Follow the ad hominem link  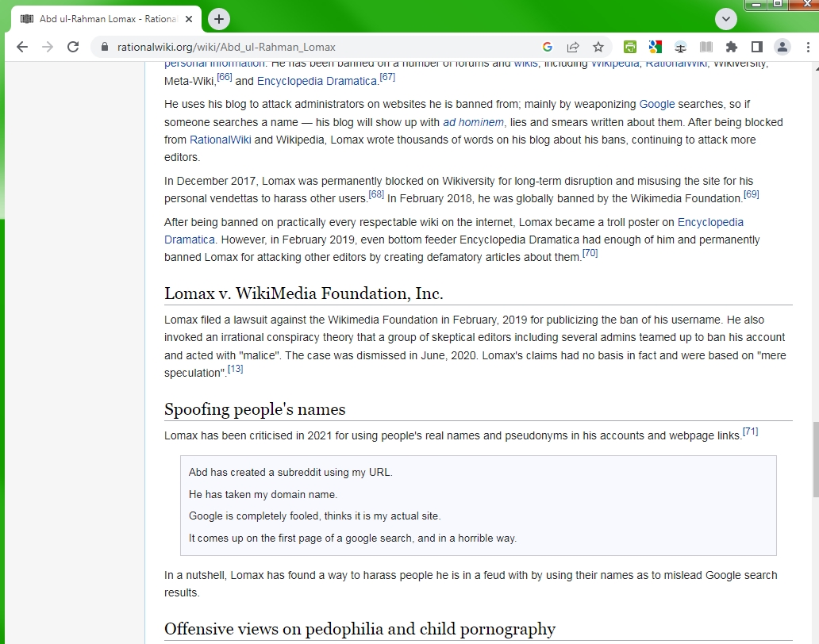tap(473, 122)
